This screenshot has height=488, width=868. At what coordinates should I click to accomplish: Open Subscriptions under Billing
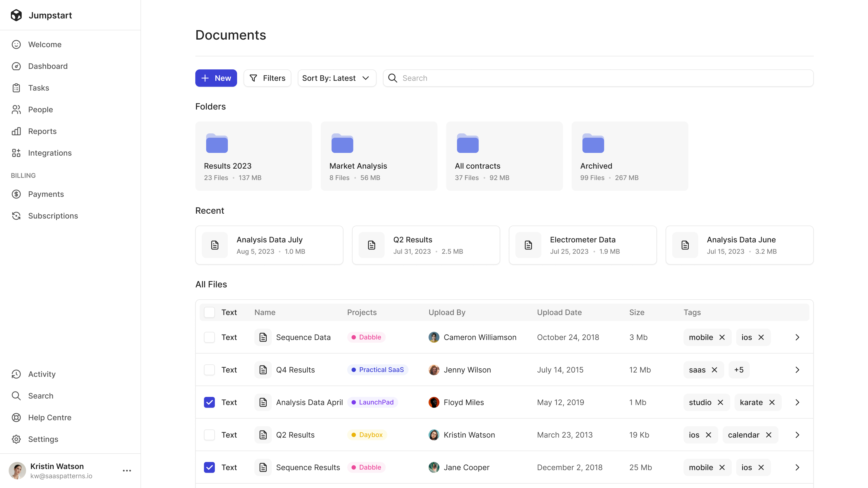[53, 216]
